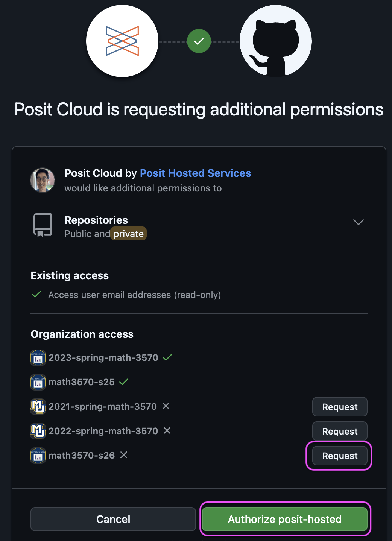
Task: Click the math3570-s25 organization avatar
Action: (x=38, y=382)
